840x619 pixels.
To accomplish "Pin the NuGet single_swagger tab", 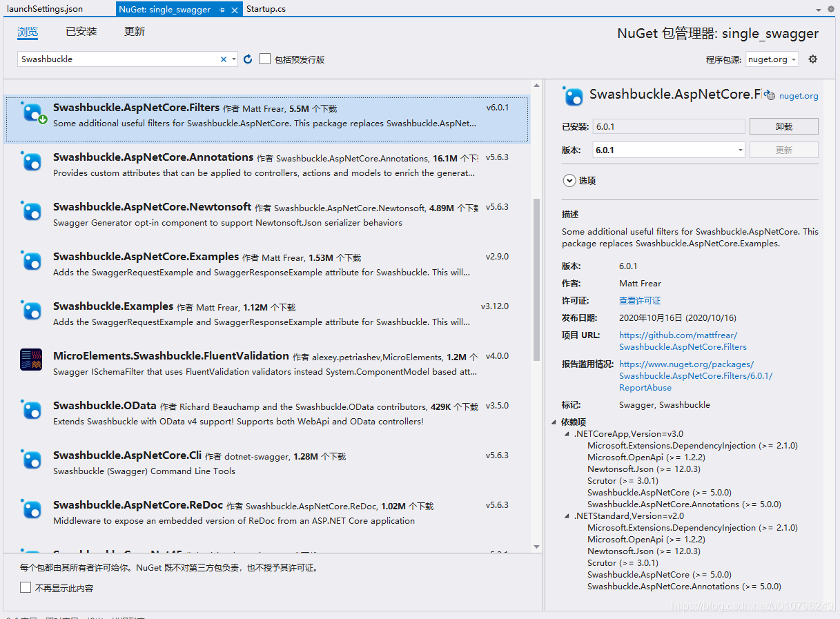I will (x=222, y=10).
